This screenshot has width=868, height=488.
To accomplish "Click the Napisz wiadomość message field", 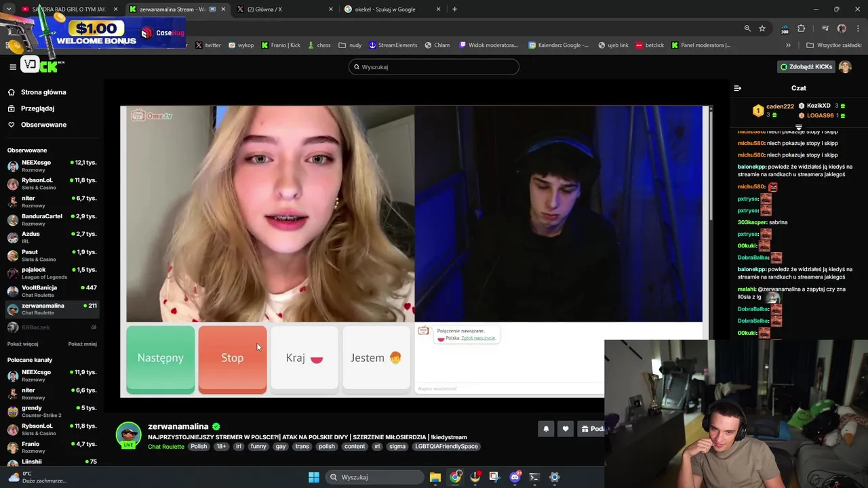I will pos(509,388).
